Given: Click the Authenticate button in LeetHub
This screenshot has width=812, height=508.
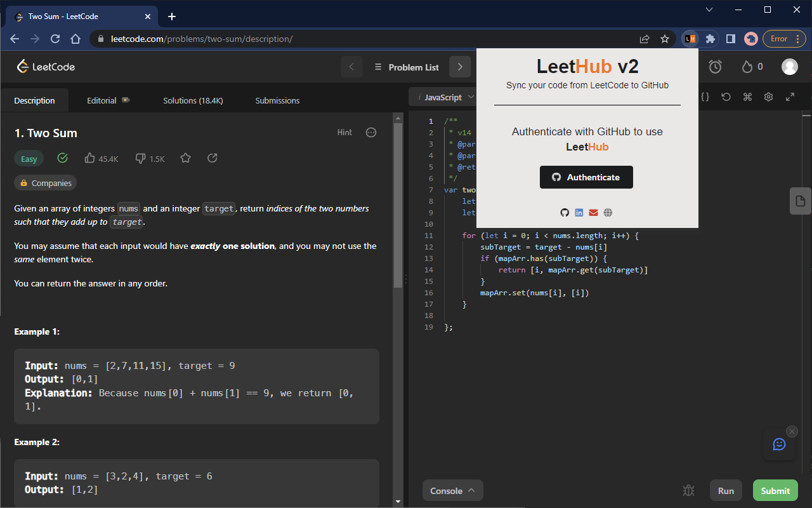Looking at the screenshot, I should [586, 177].
